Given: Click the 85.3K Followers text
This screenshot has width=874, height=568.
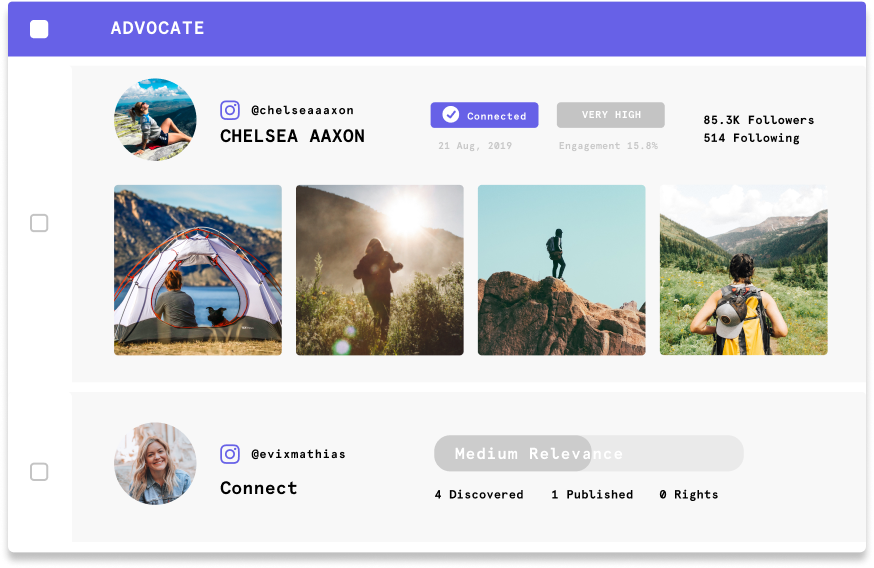Looking at the screenshot, I should (x=759, y=120).
